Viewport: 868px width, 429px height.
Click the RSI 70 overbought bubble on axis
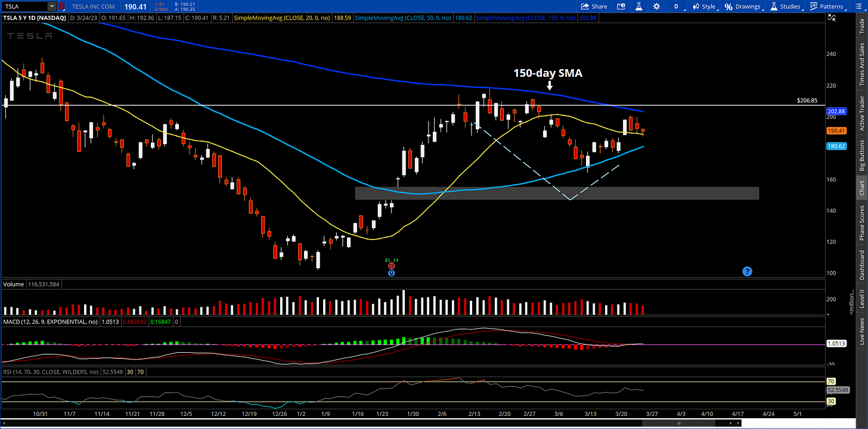point(831,381)
